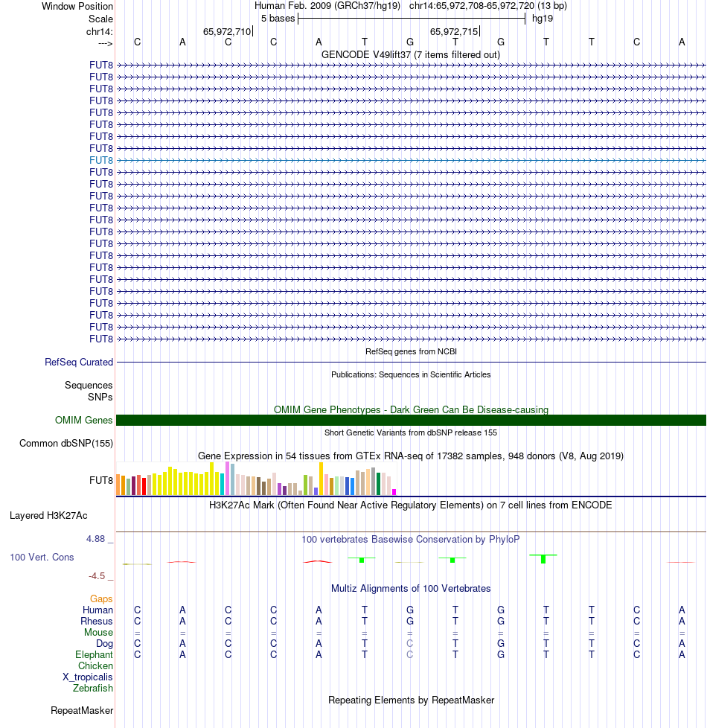707x728 pixels.
Task: Click the -4.5 PhyloP lower-limit value
Action: 97,576
